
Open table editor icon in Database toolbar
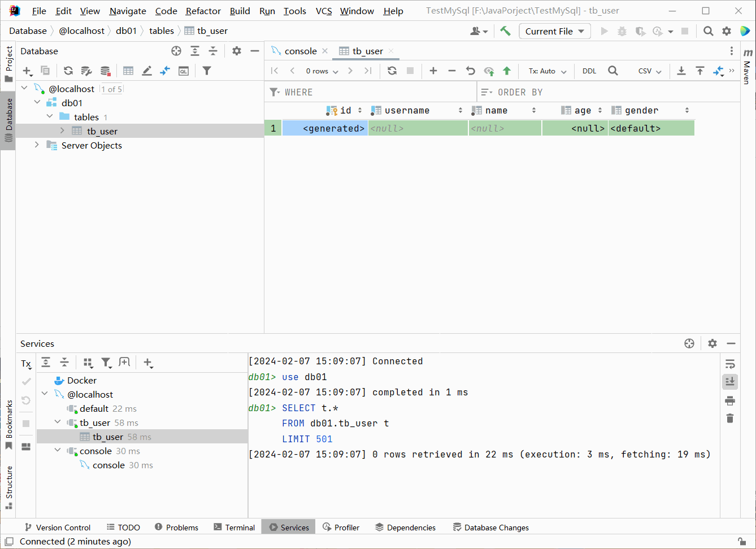[128, 71]
